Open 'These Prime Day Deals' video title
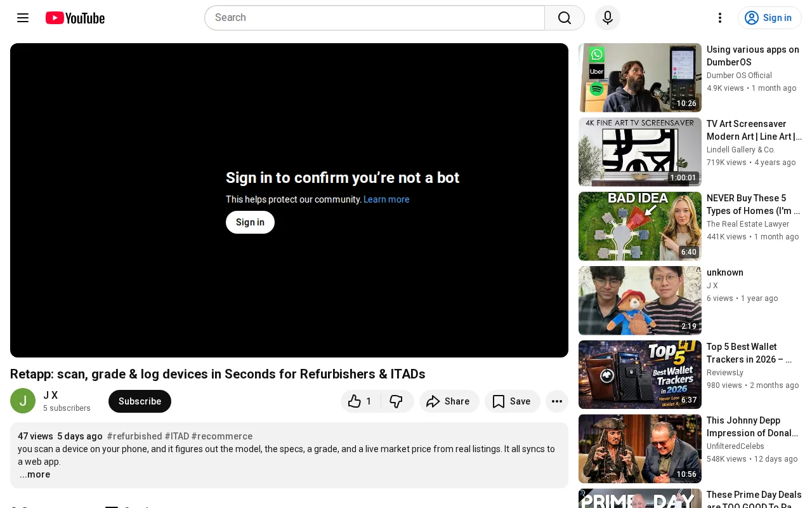This screenshot has width=812, height=508. pos(754,500)
